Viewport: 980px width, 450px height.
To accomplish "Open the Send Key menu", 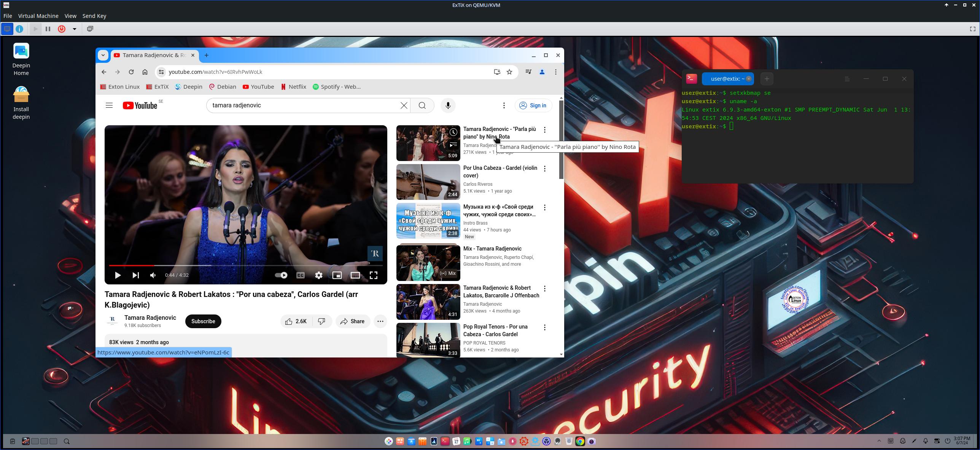I will [x=94, y=16].
